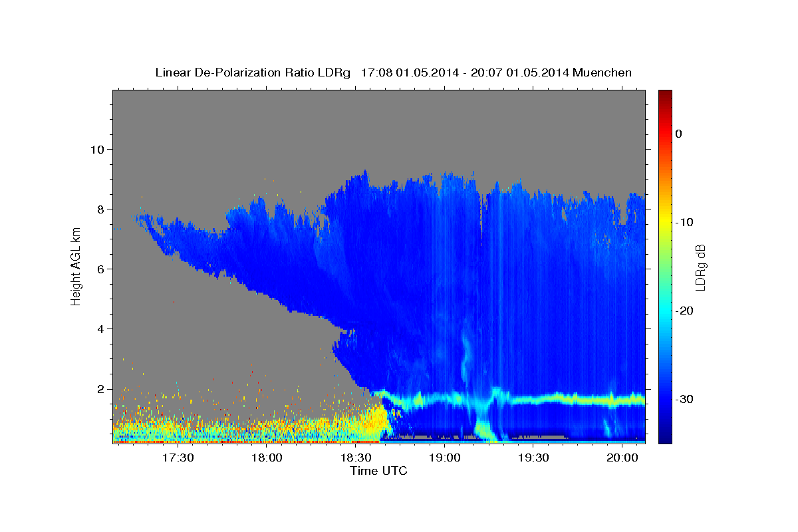Click the height label 6
Screen dimensions: 798x532
[x=99, y=269]
